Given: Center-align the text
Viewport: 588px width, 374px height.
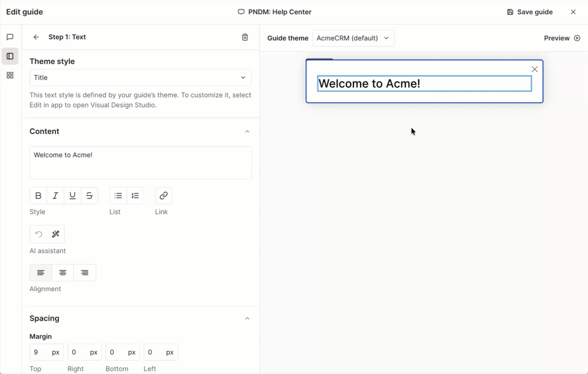Looking at the screenshot, I should point(63,273).
